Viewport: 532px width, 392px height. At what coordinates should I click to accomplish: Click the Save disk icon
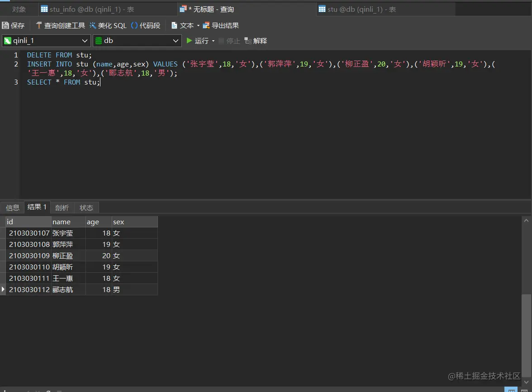point(5,25)
